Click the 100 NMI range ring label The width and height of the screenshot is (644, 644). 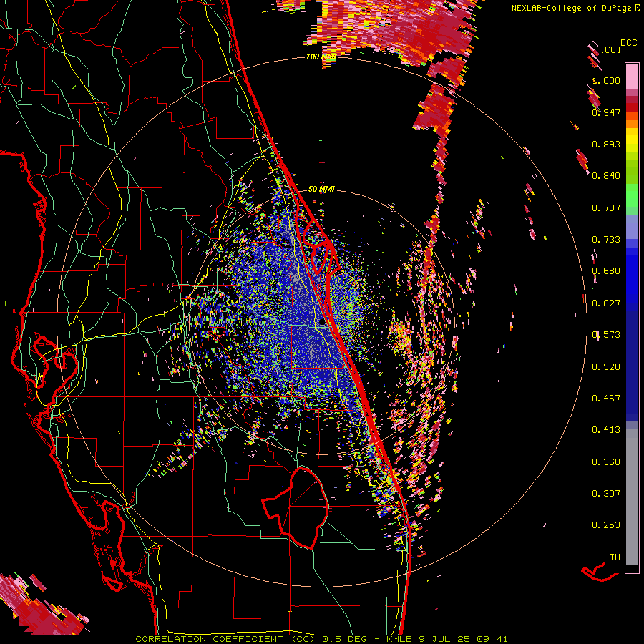[321, 57]
